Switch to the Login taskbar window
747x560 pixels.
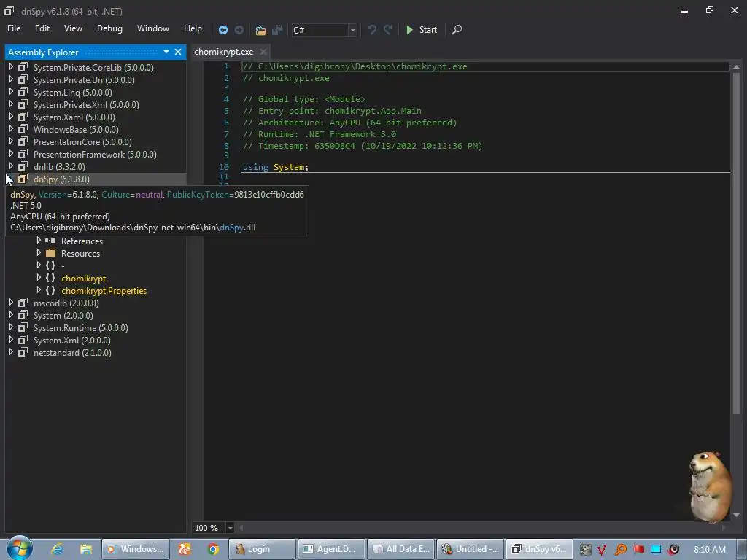(x=262, y=549)
